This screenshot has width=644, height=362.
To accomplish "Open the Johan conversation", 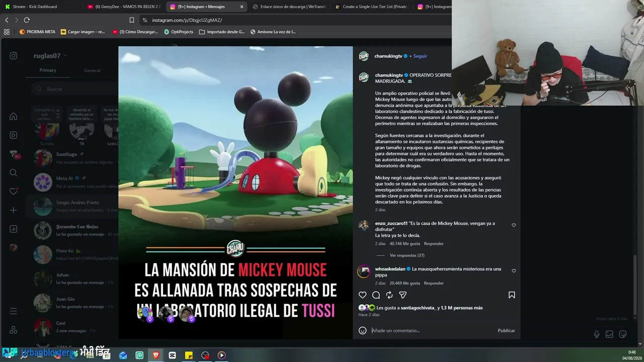I will coord(73,279).
